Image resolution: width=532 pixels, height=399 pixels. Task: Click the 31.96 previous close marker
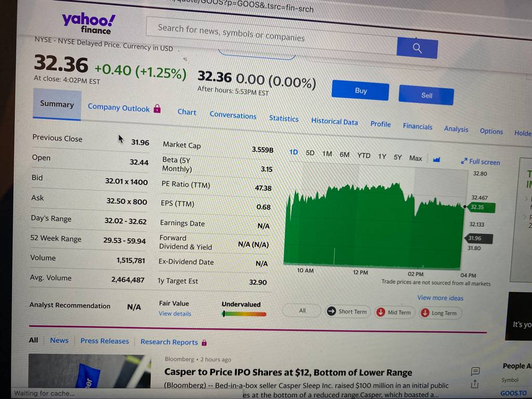click(x=478, y=238)
